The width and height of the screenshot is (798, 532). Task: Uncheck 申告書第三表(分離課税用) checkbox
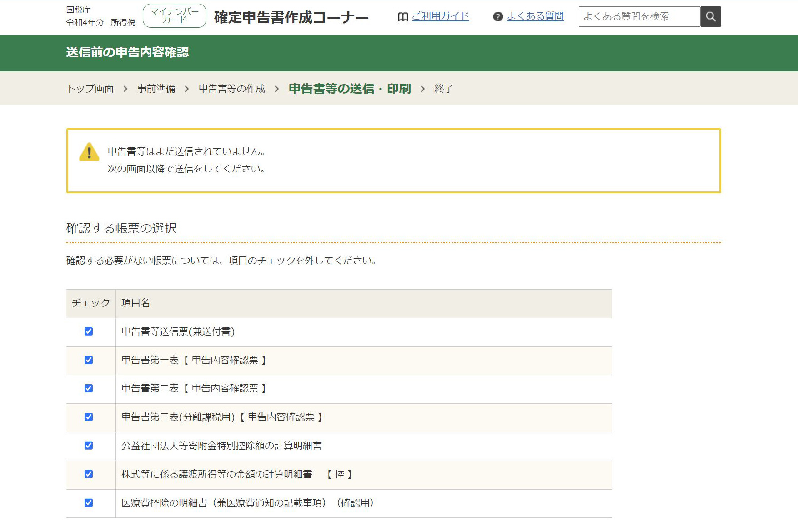point(89,417)
